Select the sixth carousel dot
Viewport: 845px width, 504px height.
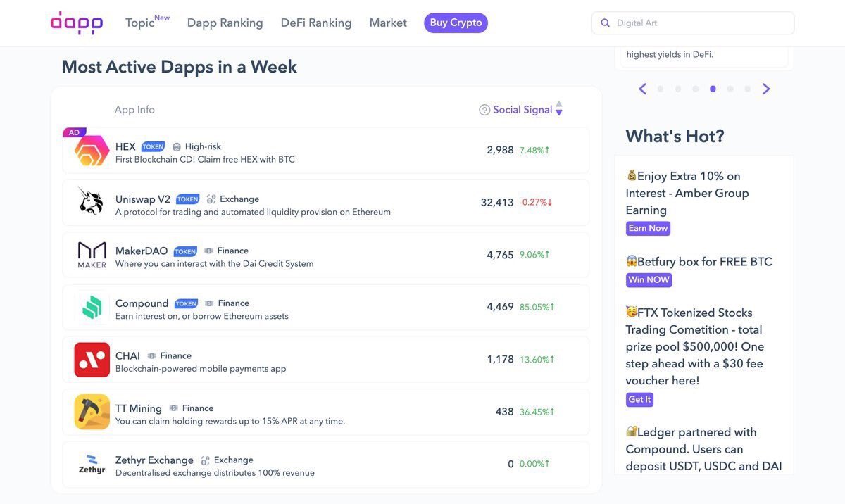pyautogui.click(x=748, y=89)
